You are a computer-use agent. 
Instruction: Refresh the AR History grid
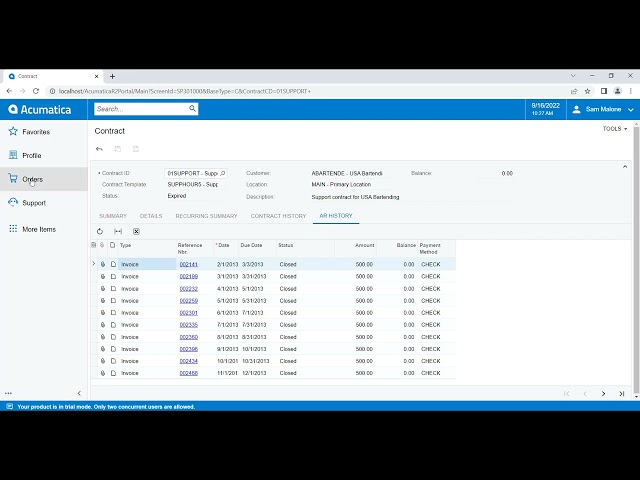point(100,231)
